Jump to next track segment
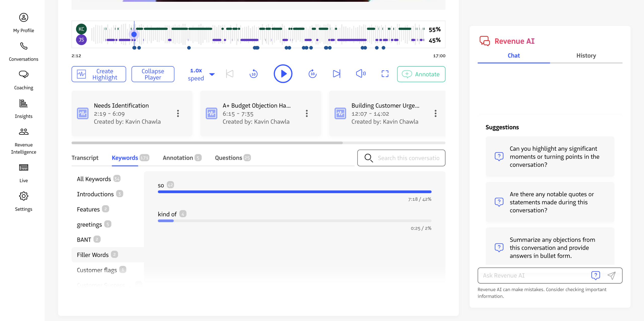This screenshot has width=644, height=321. pos(336,74)
